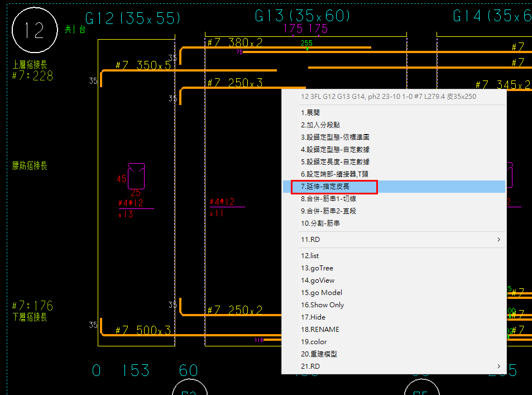Click the magenta dimension 116
The image size is (532, 395).
coord(259,340)
